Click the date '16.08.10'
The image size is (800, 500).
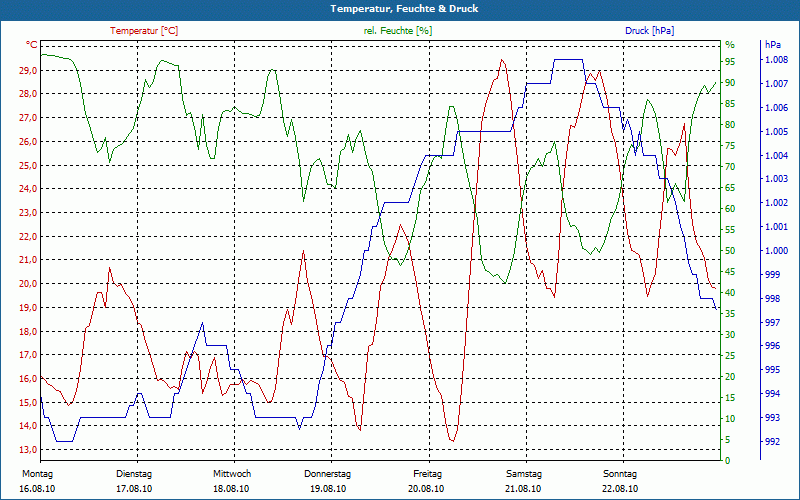tap(37, 489)
